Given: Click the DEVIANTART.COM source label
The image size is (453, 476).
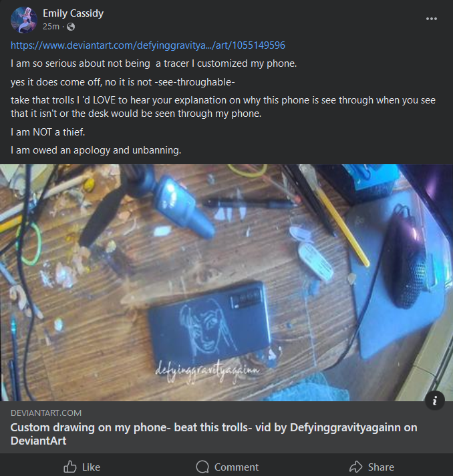Looking at the screenshot, I should point(46,413).
